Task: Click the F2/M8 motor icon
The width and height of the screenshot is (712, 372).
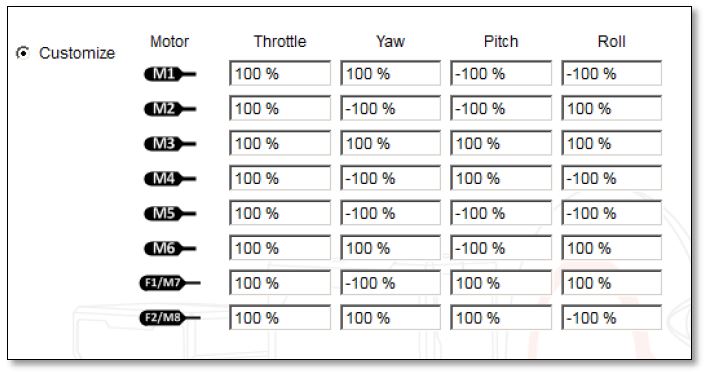Action: 170,317
